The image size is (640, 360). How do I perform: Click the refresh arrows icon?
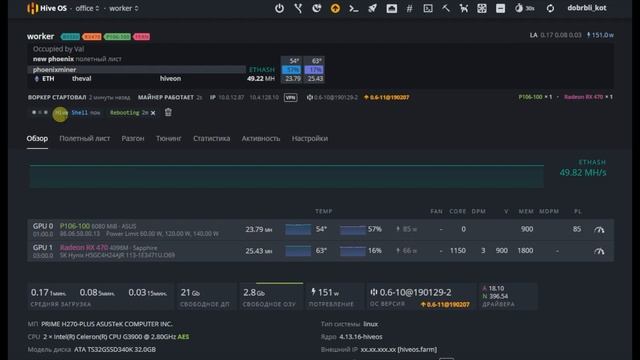550,8
